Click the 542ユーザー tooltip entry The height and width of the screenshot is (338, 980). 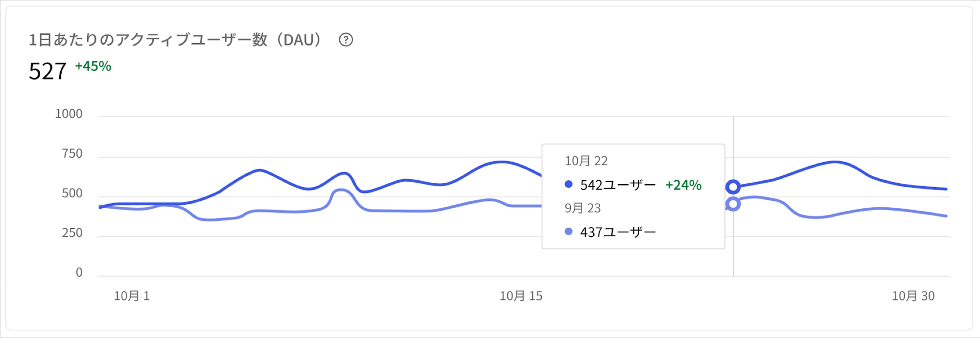618,185
